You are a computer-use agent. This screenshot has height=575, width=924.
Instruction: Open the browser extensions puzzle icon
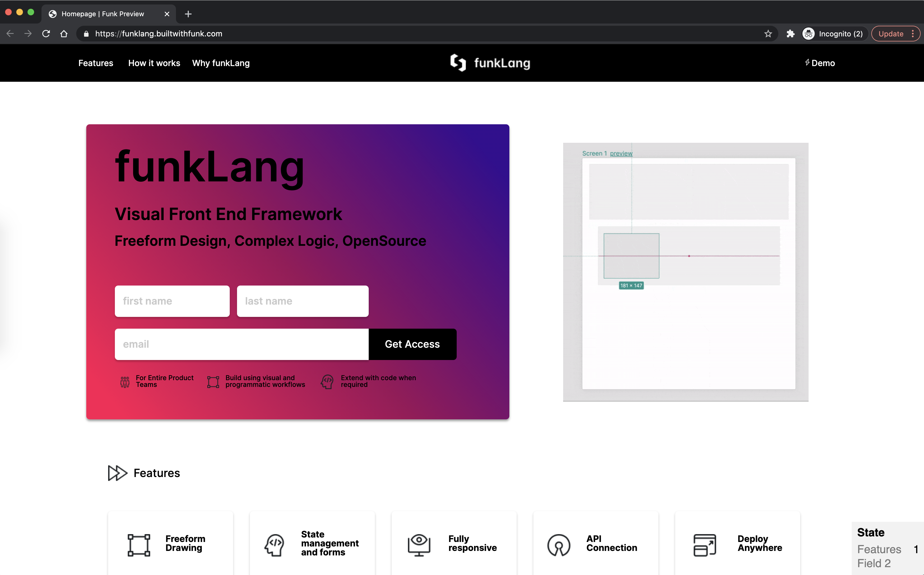pos(790,34)
